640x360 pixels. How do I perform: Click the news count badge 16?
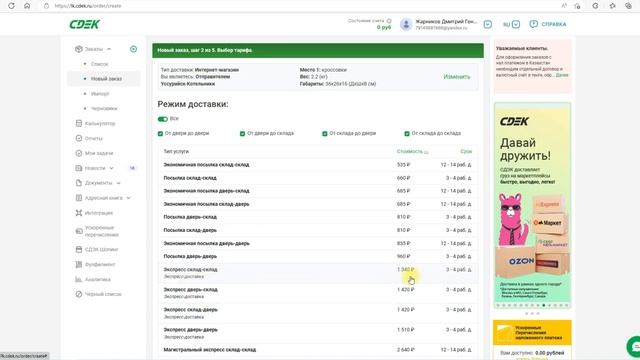click(132, 168)
